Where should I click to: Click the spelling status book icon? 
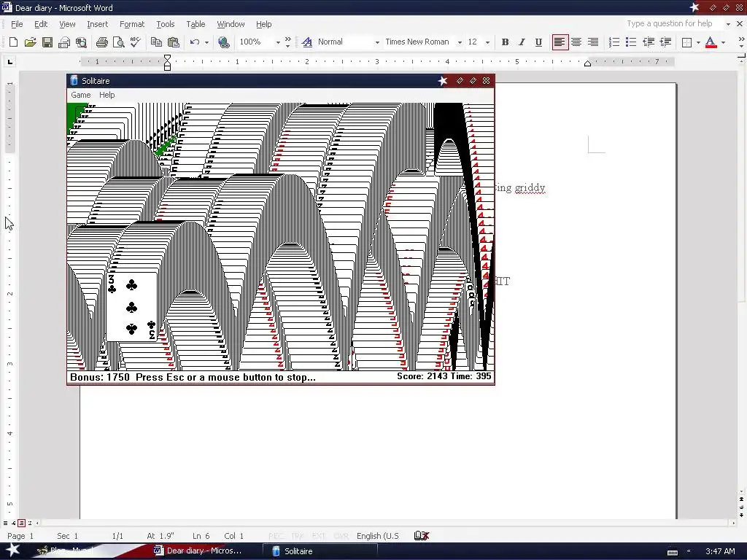coord(422,536)
